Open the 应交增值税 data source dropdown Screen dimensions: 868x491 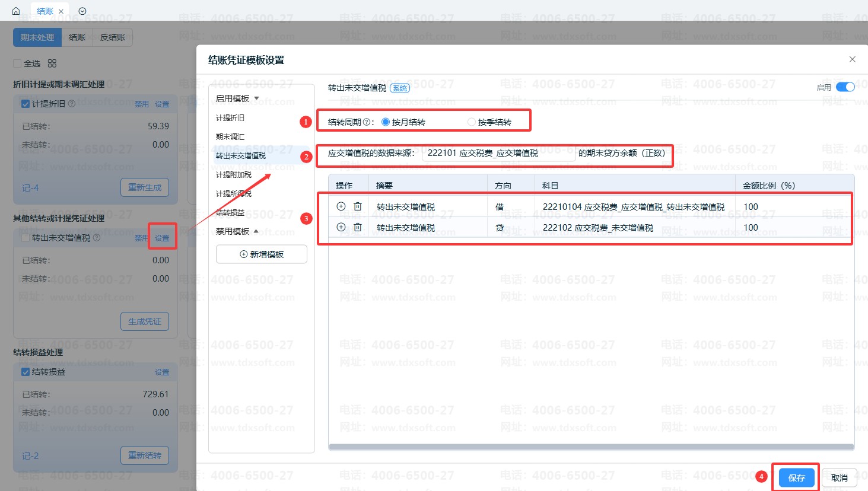pyautogui.click(x=498, y=153)
